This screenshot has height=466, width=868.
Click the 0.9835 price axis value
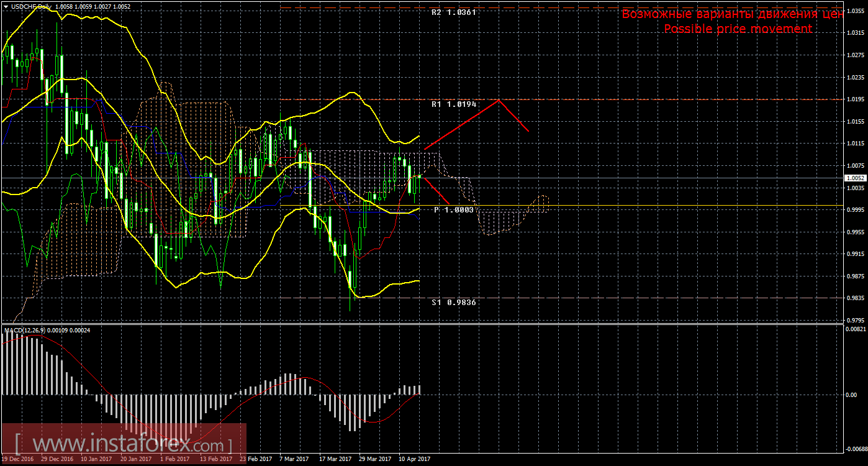point(856,298)
